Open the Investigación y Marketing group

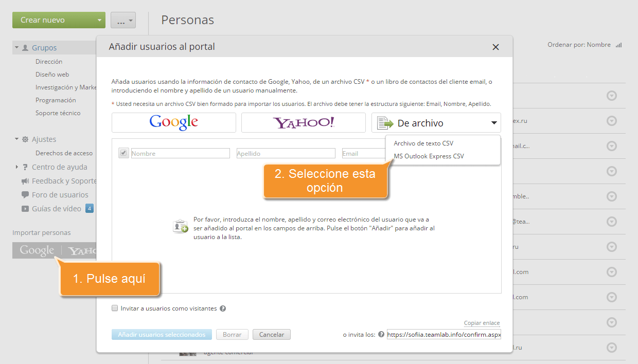coord(66,87)
